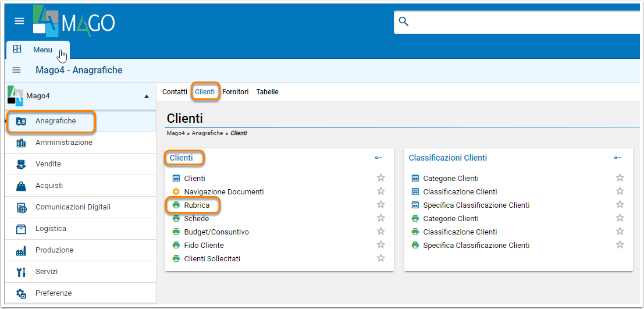Viewport: 644px width, 309px height.
Task: Click the Mago4 logo in the sidebar
Action: pos(16,95)
